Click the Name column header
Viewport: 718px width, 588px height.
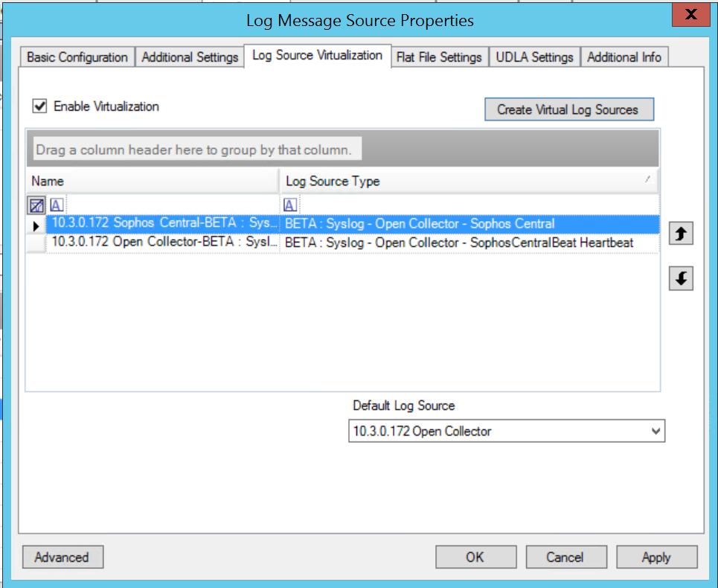coord(153,181)
